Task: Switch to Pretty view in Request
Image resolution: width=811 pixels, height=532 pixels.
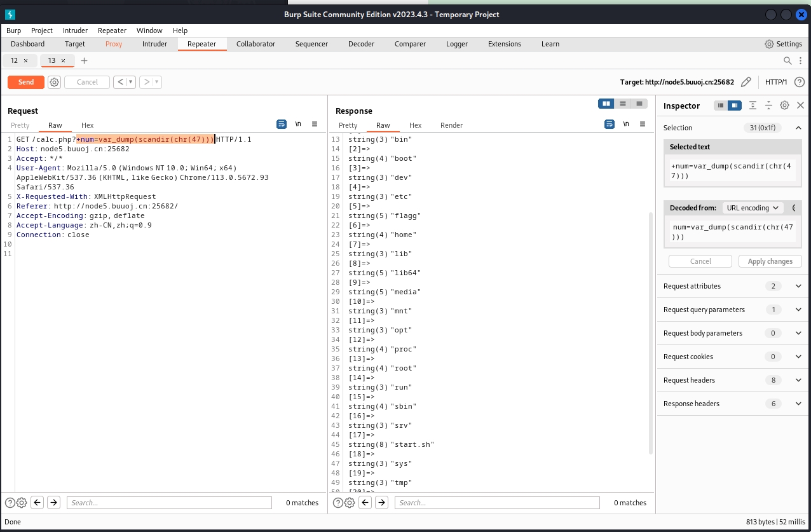Action: [20, 125]
